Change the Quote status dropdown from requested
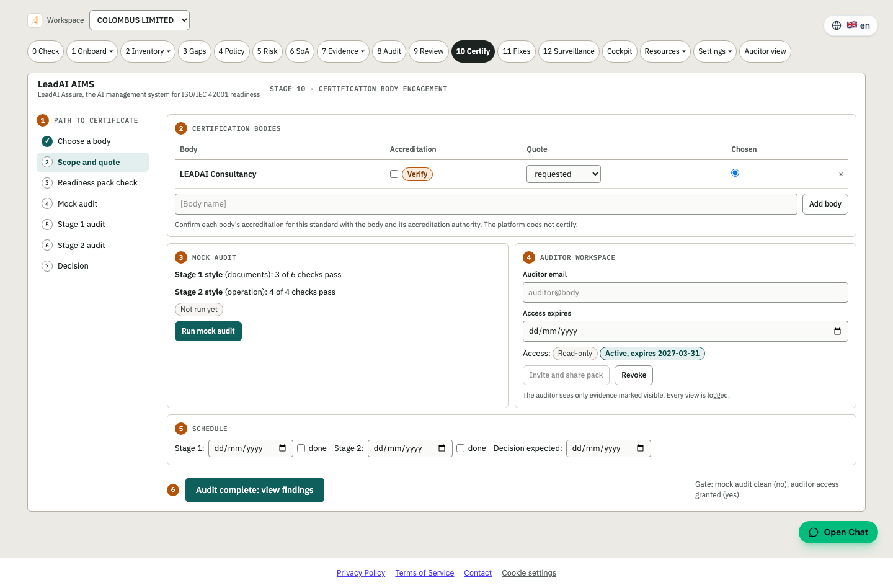This screenshot has width=893, height=588. point(564,174)
